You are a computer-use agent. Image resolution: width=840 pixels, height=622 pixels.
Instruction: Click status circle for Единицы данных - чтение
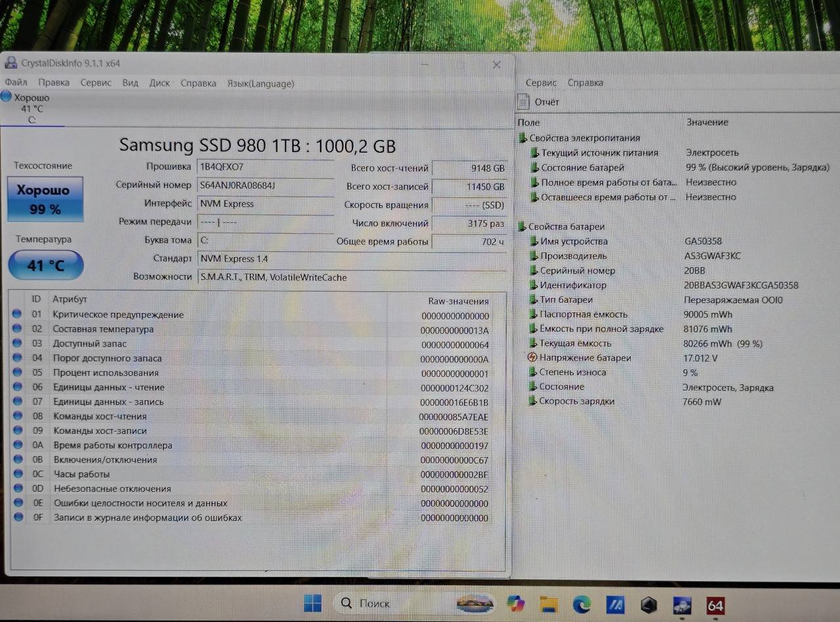point(18,387)
